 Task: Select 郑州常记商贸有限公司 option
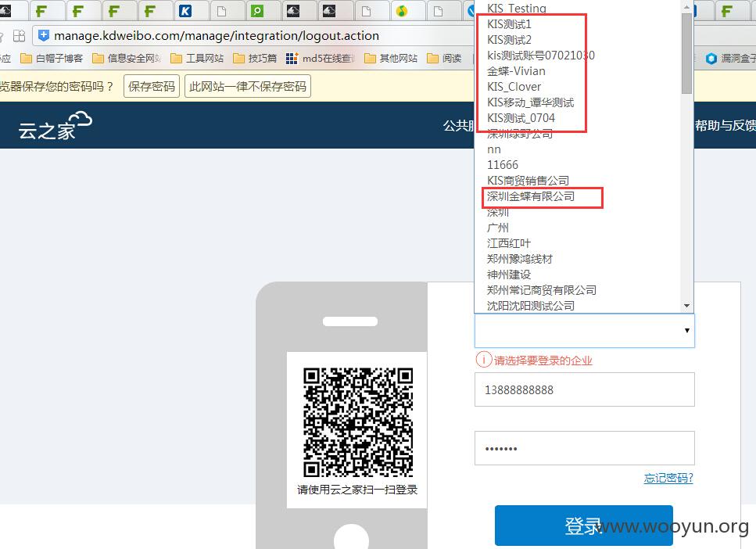pos(542,290)
